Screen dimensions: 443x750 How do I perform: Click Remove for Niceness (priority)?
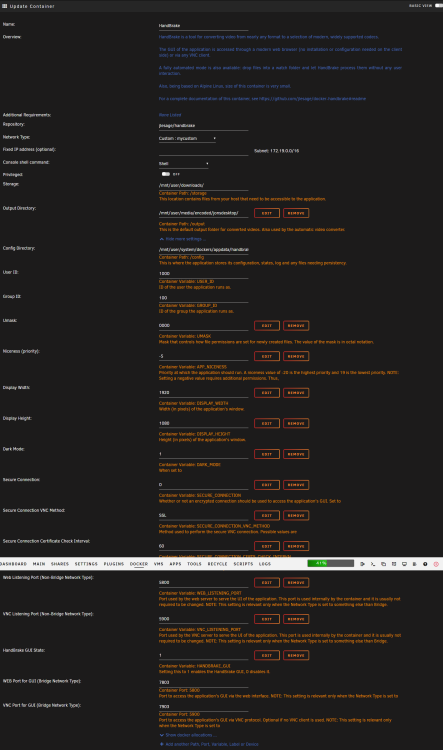(296, 356)
